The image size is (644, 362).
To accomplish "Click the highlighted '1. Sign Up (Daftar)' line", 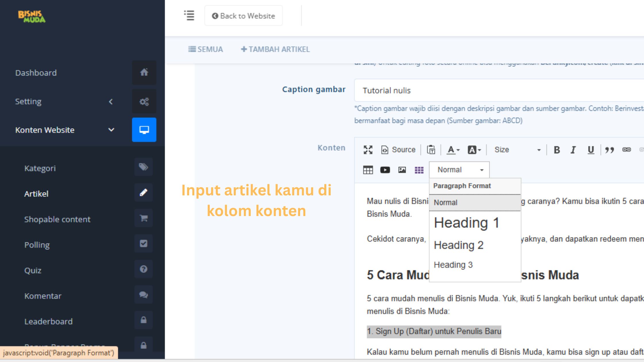I will tap(434, 332).
